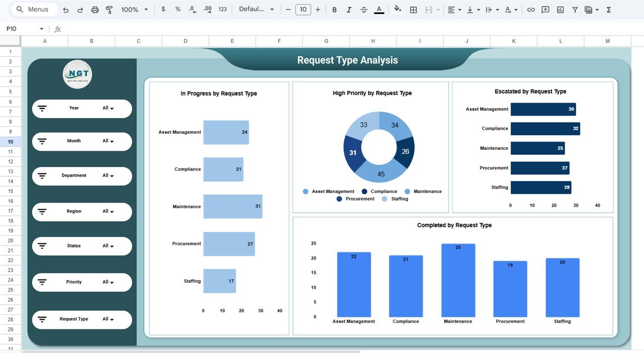
Task: Open the text color picker
Action: tap(379, 10)
